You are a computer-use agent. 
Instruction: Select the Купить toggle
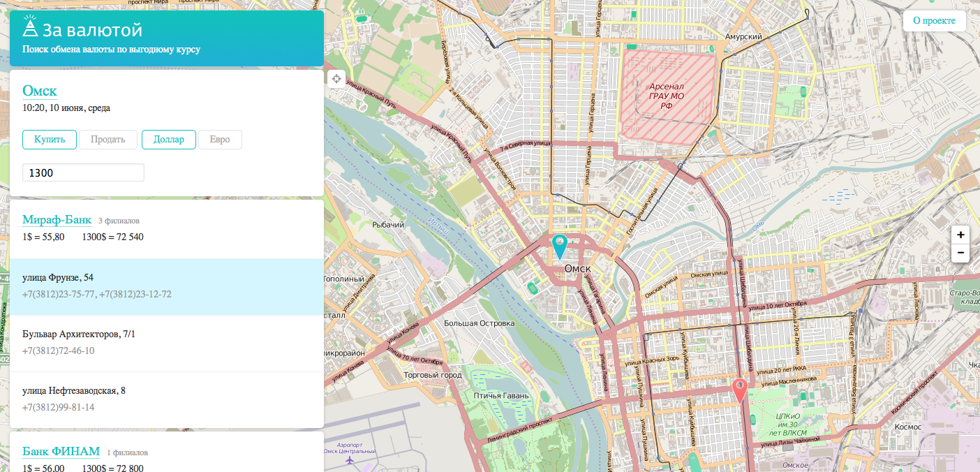coord(49,140)
